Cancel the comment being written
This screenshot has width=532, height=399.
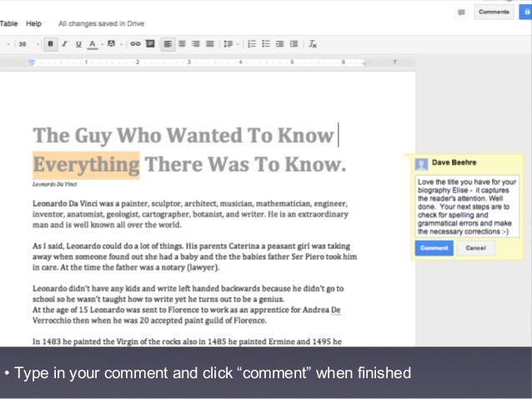pos(475,248)
